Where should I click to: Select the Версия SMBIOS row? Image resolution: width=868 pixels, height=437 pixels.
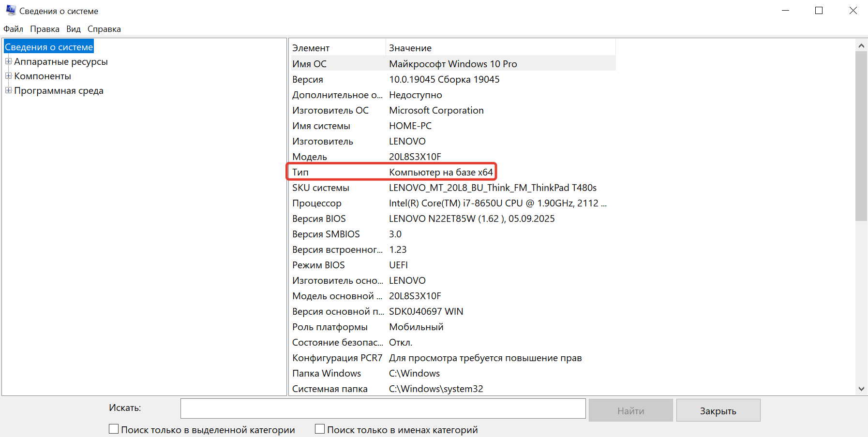pyautogui.click(x=452, y=234)
